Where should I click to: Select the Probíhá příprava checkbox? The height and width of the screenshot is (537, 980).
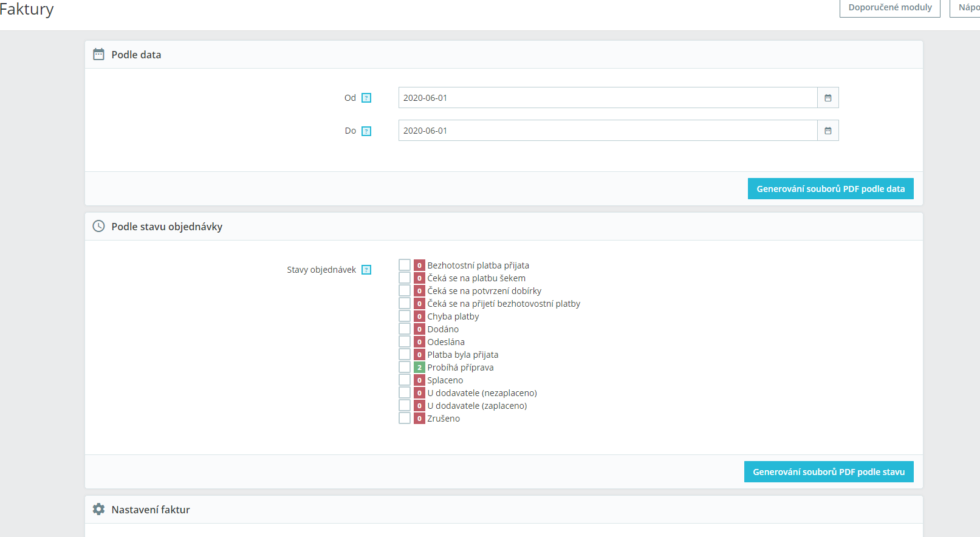[x=405, y=367]
